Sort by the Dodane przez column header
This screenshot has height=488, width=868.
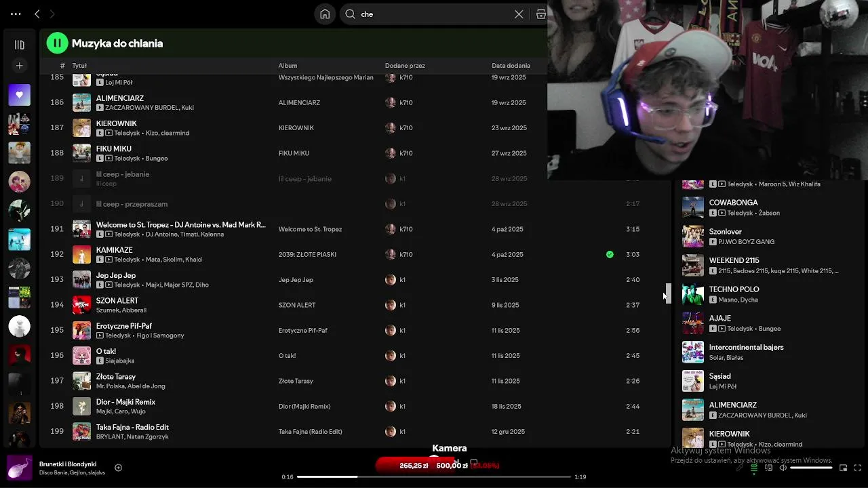[x=405, y=66]
